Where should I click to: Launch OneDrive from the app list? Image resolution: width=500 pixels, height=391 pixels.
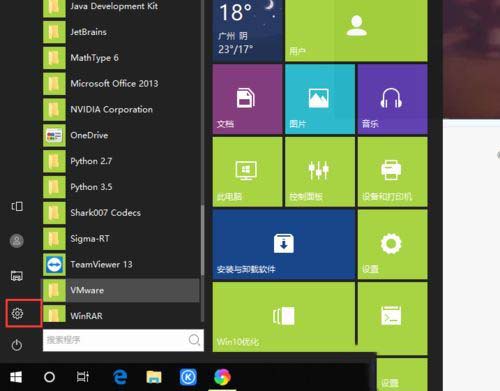click(121, 135)
